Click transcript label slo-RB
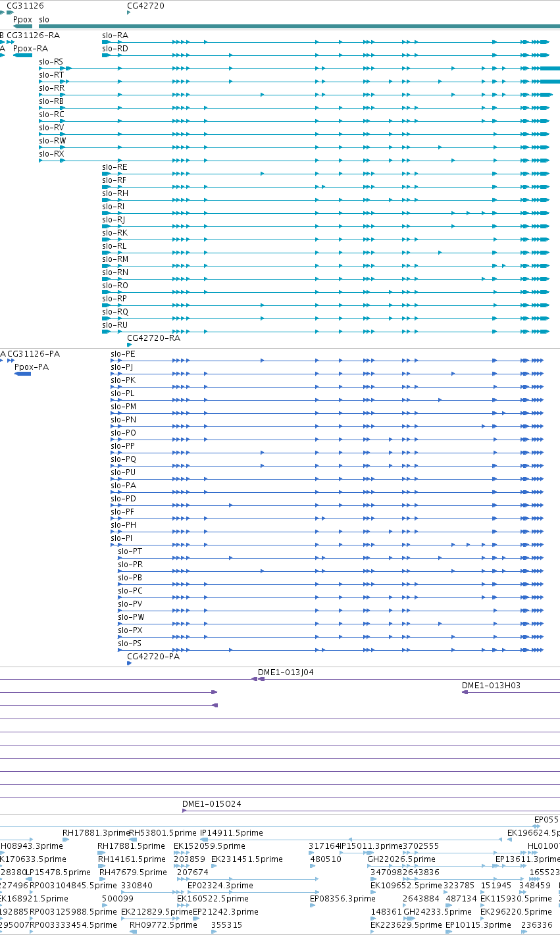This screenshot has height=935, width=560. [x=51, y=101]
